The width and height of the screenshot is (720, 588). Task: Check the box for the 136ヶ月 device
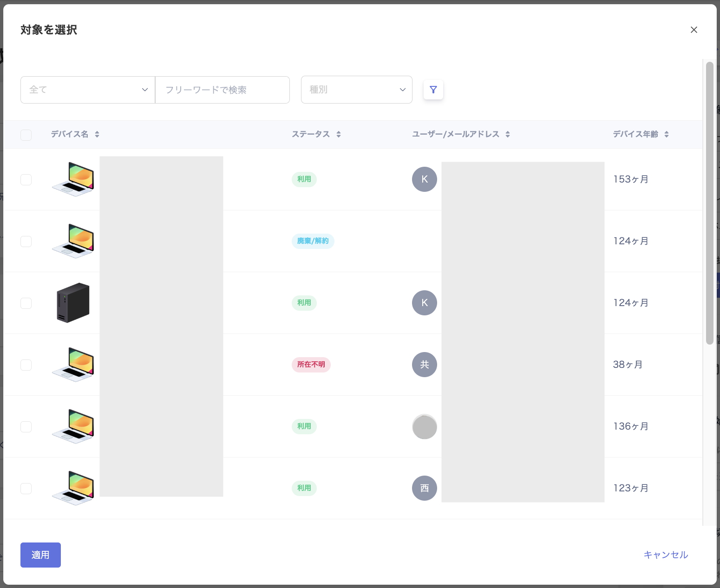[x=26, y=427]
